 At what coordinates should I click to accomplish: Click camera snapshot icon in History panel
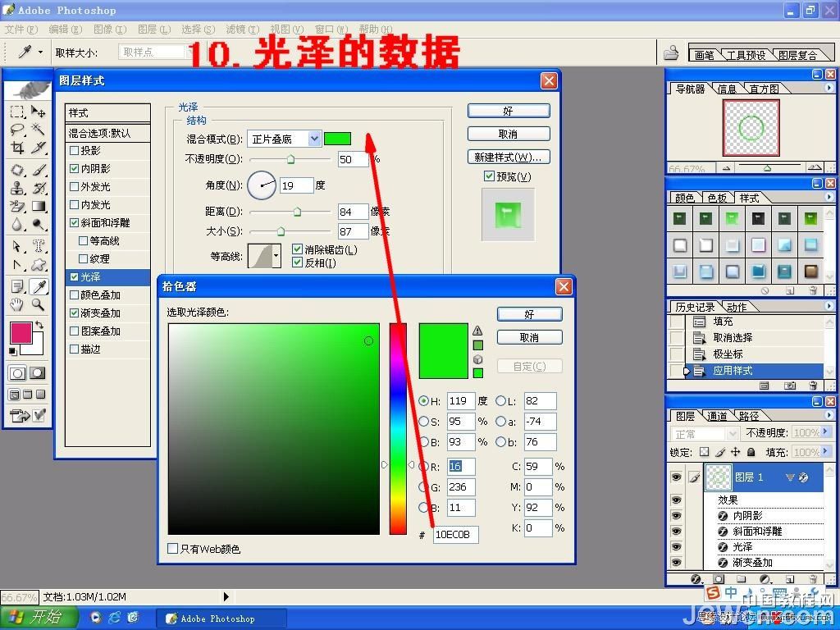click(x=790, y=386)
